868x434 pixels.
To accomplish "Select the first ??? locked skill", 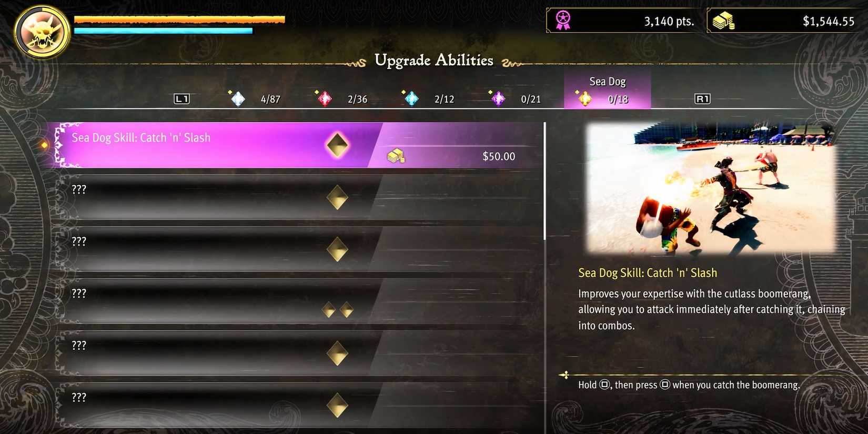I will [298, 197].
